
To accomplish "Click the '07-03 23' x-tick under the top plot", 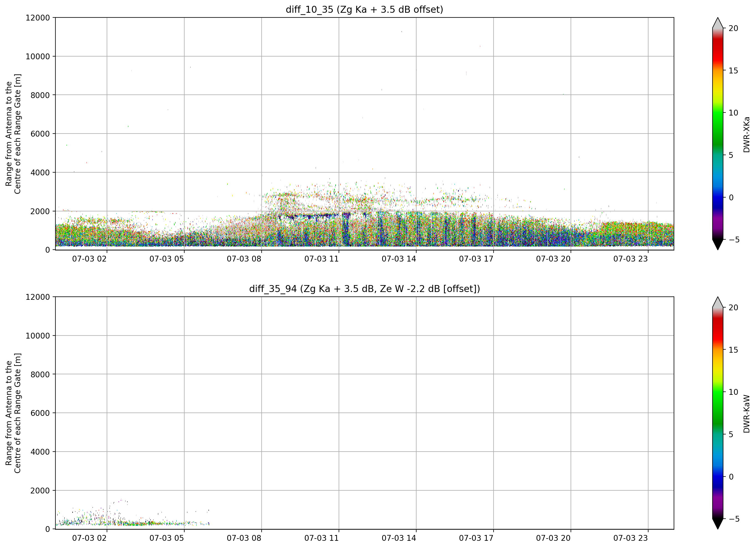I will (631, 259).
